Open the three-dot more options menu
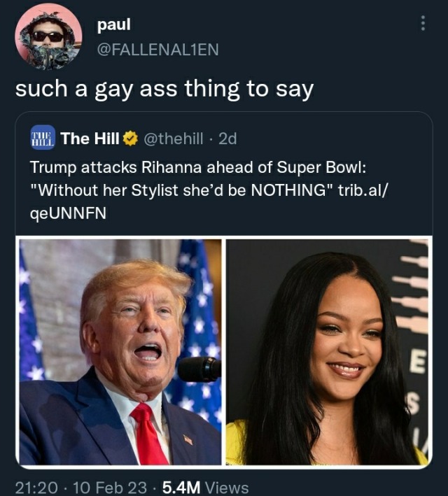Screen dimensions: 448x496 tap(422, 23)
